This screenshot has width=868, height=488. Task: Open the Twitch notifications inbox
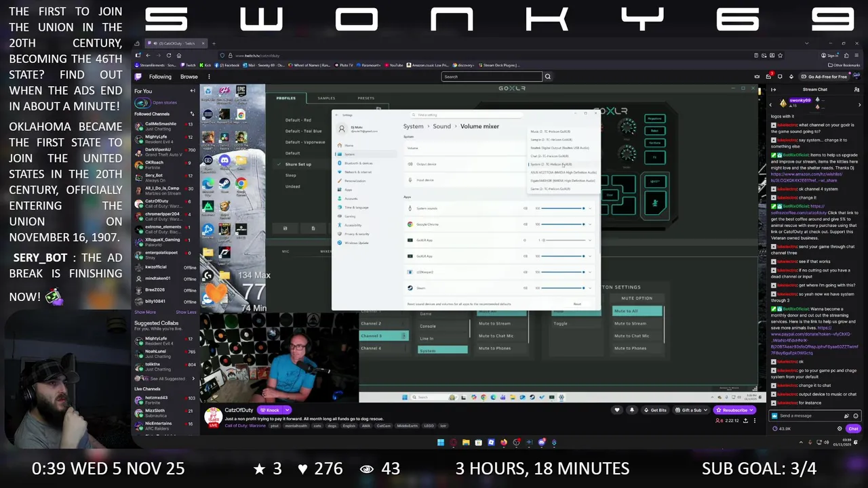click(768, 77)
